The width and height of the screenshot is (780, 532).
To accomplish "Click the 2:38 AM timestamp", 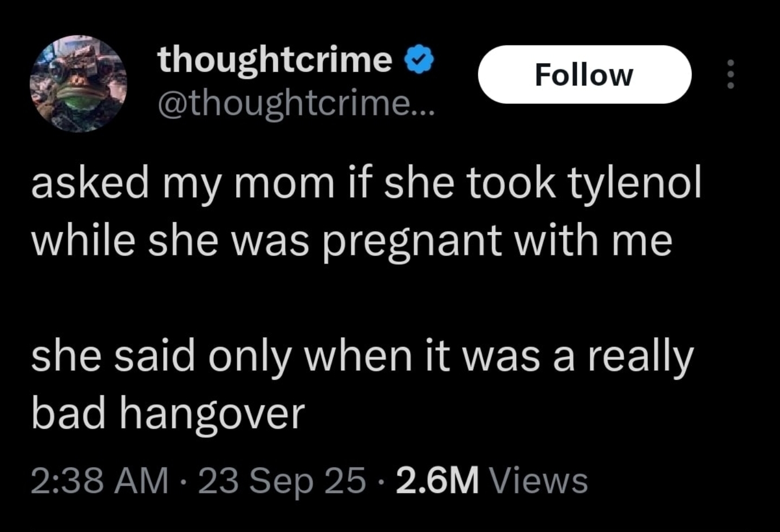I will pos(99,481).
